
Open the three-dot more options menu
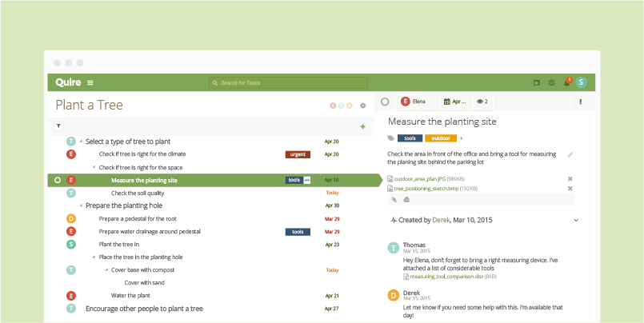pyautogui.click(x=580, y=102)
